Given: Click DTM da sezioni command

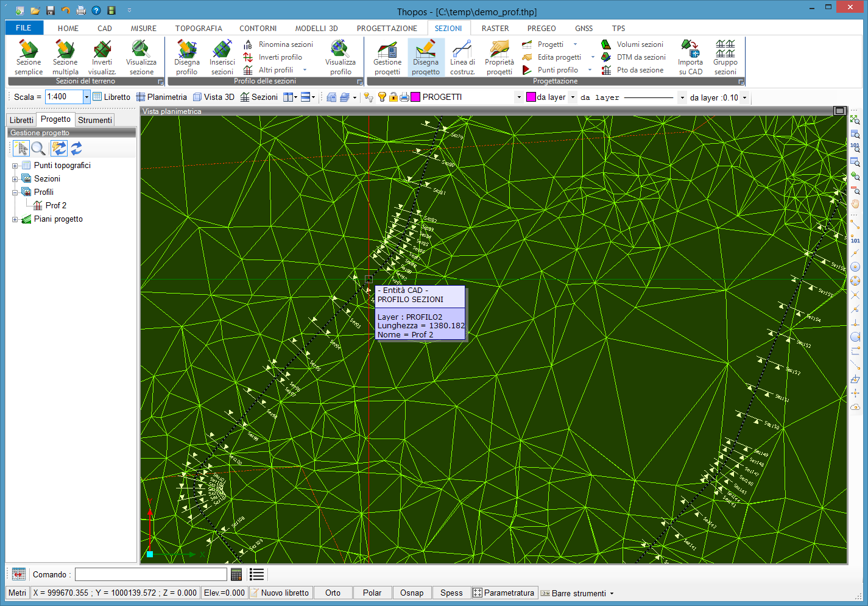Looking at the screenshot, I should pyautogui.click(x=633, y=57).
